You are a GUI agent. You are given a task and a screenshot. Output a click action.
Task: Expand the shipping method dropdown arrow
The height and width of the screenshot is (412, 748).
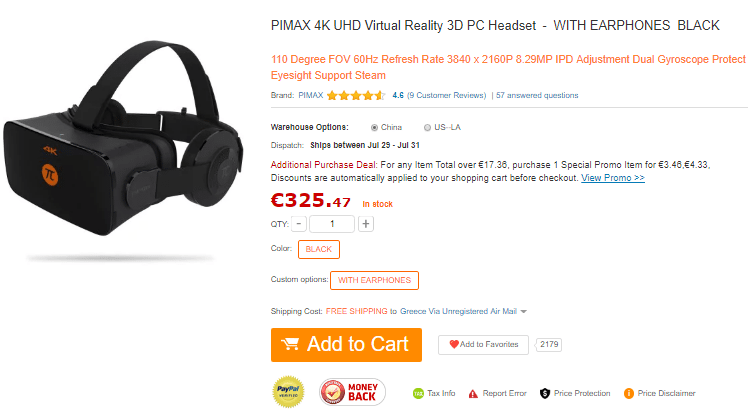(x=524, y=311)
